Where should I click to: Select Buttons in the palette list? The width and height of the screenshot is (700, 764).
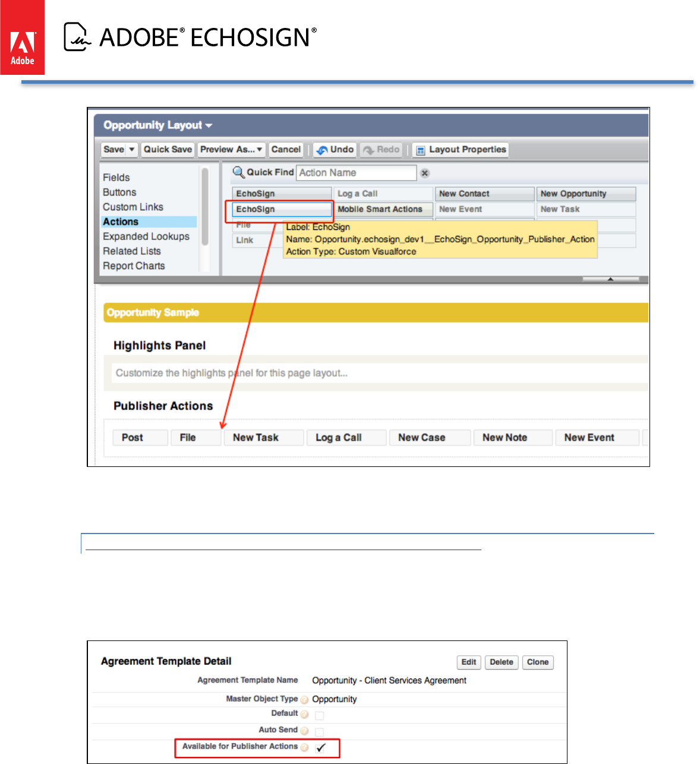point(119,192)
